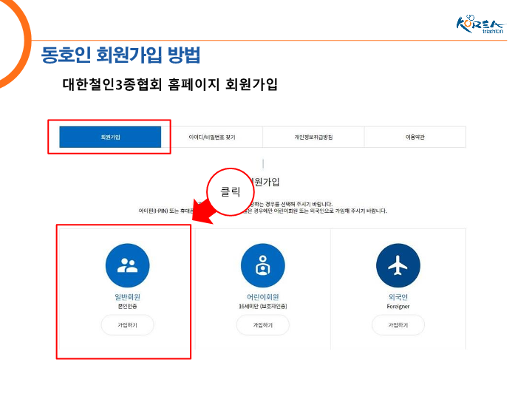
Task: Switch to the 개인정보취급방침 tab
Action: pyautogui.click(x=313, y=137)
